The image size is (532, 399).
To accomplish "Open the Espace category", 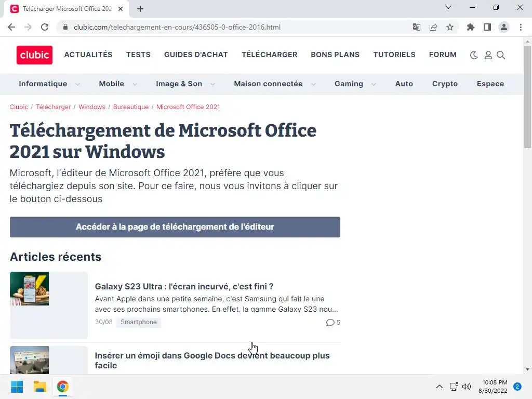I will (490, 84).
